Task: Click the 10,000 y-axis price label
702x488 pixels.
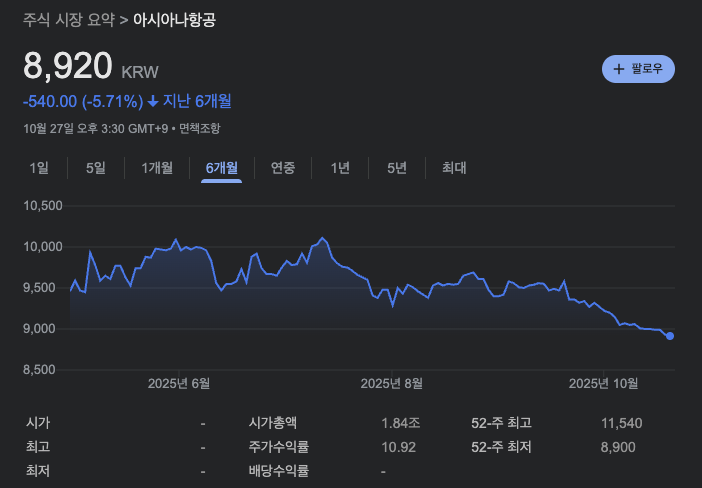Action: pos(42,247)
